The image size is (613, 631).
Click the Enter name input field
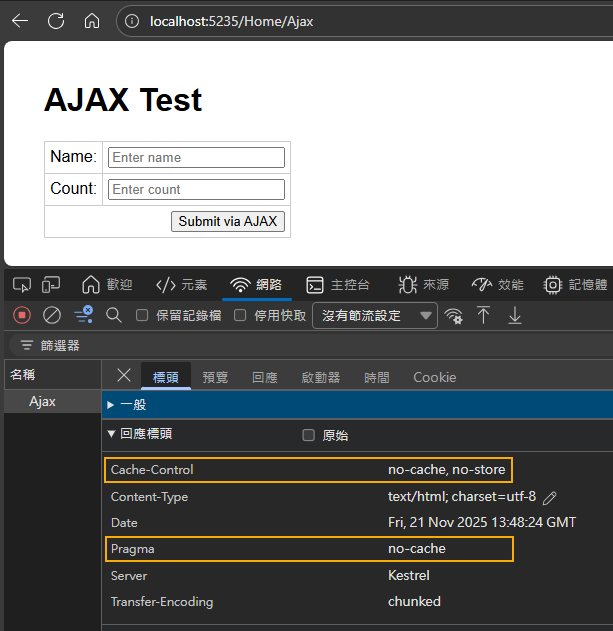pos(196,157)
